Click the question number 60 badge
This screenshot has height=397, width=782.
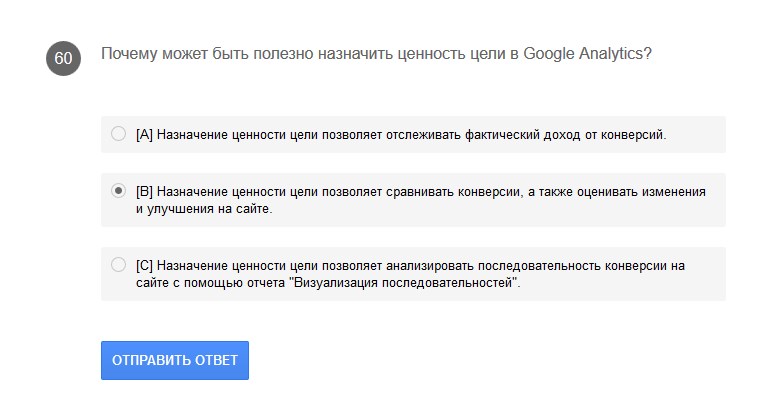pyautogui.click(x=63, y=58)
